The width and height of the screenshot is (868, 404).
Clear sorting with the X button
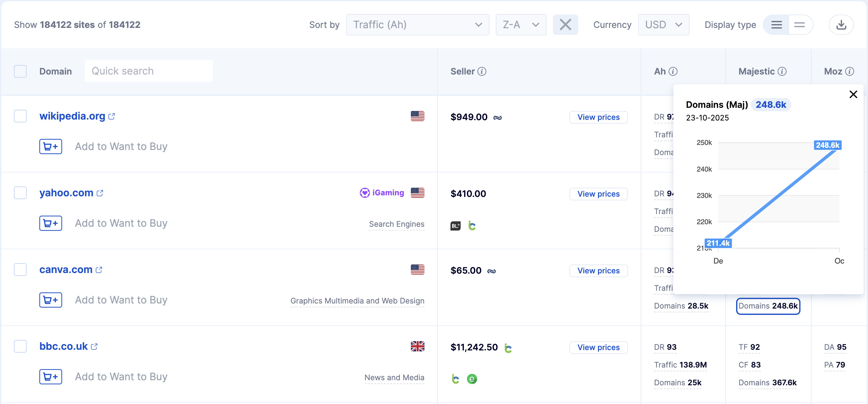click(x=565, y=25)
